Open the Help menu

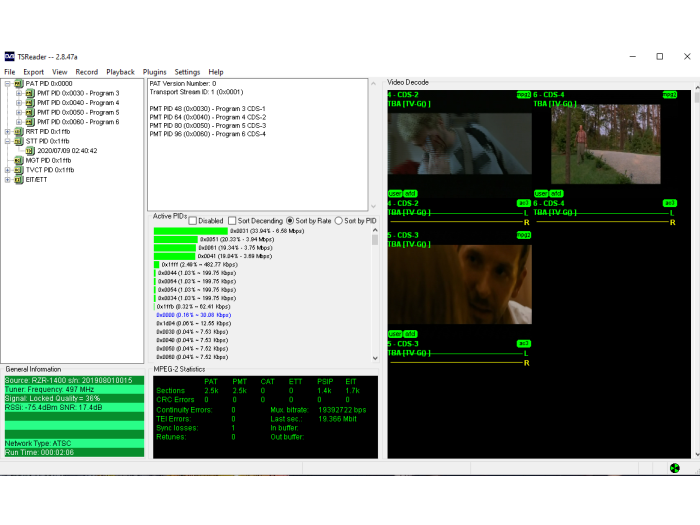pyautogui.click(x=216, y=72)
